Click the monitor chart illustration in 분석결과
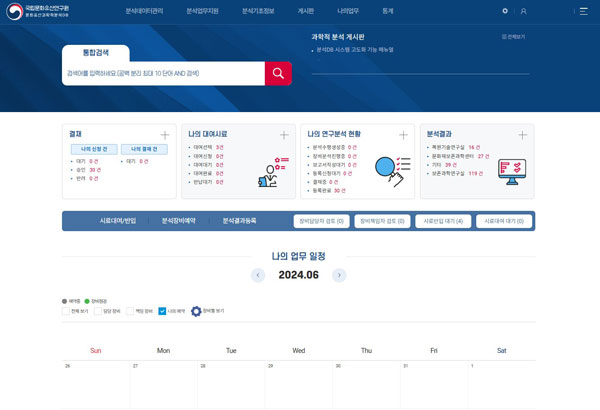The height and width of the screenshot is (410, 600). (x=512, y=172)
